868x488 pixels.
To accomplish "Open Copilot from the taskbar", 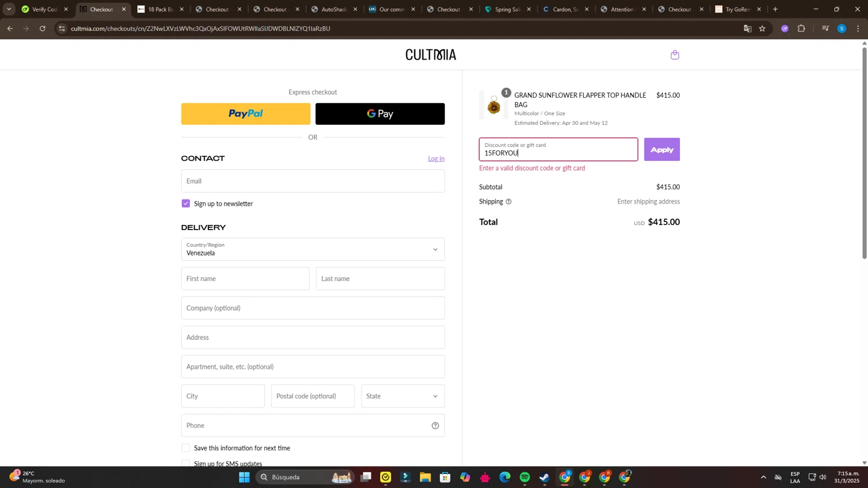I will 465,477.
